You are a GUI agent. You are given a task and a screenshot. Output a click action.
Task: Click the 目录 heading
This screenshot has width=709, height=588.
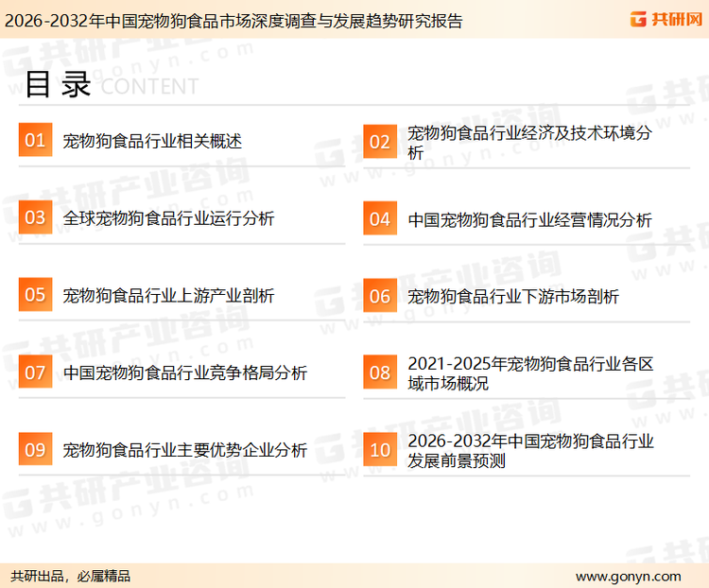[x=58, y=84]
